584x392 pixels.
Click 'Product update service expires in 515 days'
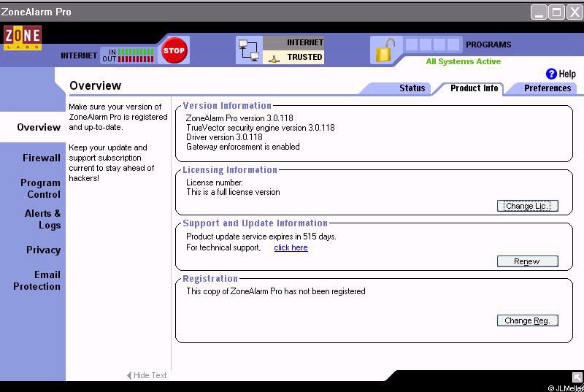[x=261, y=237]
